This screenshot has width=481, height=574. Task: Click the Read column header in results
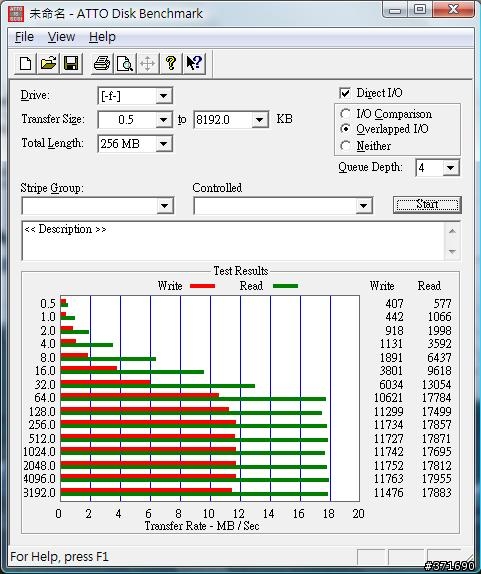tap(429, 286)
